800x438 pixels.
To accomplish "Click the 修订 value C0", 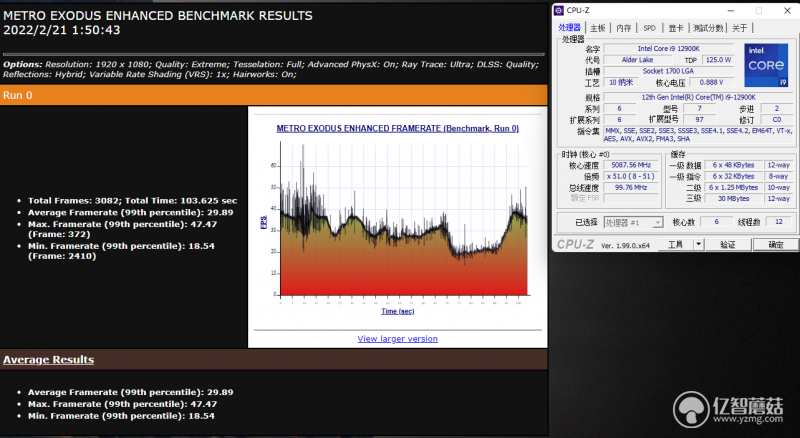I will click(777, 119).
